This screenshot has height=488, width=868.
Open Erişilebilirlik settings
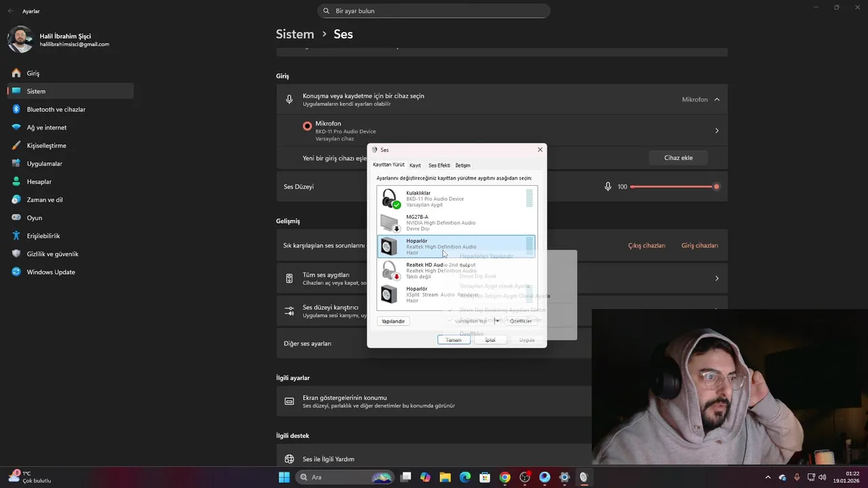71,236
